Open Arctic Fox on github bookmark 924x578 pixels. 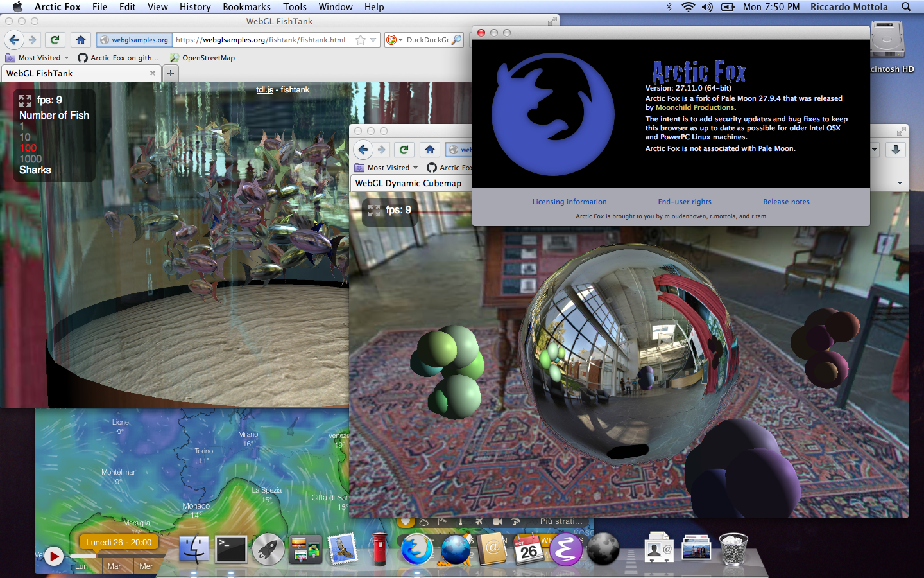[x=118, y=58]
